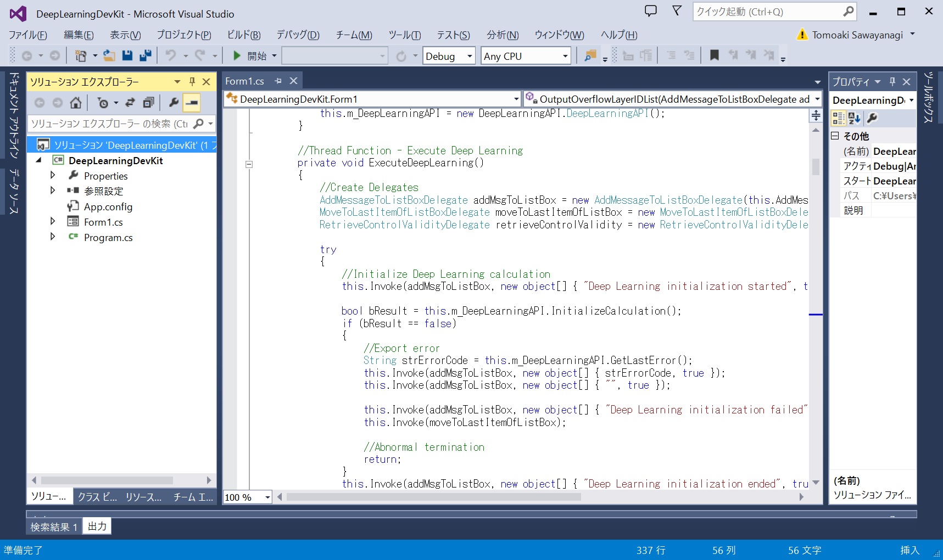The width and height of the screenshot is (943, 560).
Task: Click the notifications filter funnel icon
Action: [x=677, y=11]
